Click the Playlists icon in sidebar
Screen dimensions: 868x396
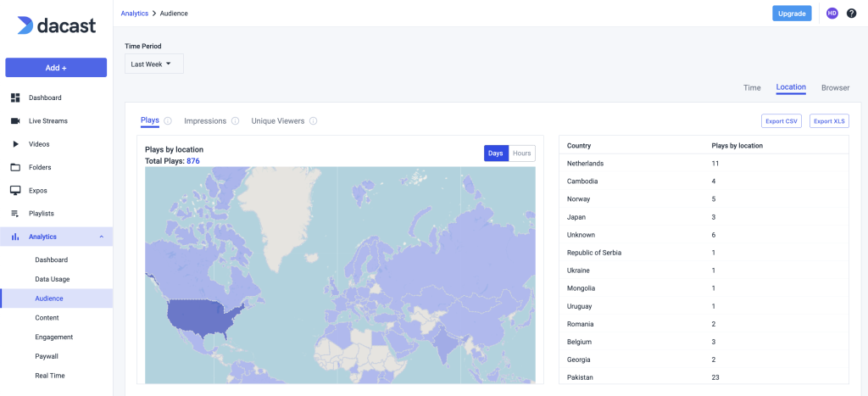pos(15,214)
